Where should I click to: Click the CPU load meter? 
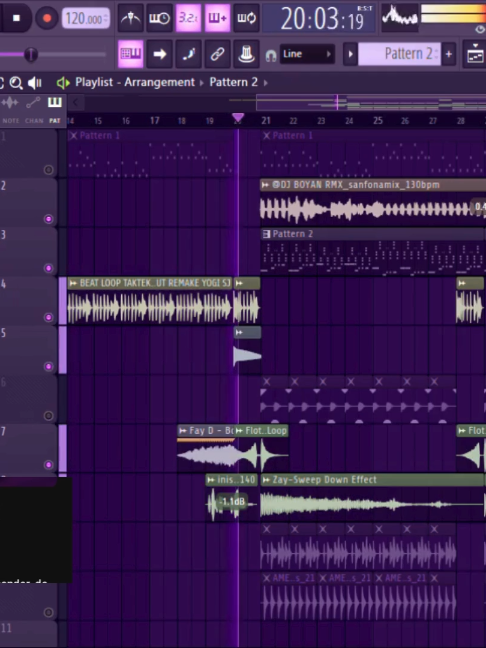(x=453, y=14)
